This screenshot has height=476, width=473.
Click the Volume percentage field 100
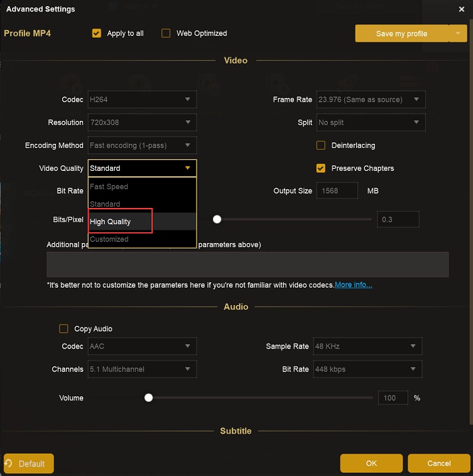393,398
